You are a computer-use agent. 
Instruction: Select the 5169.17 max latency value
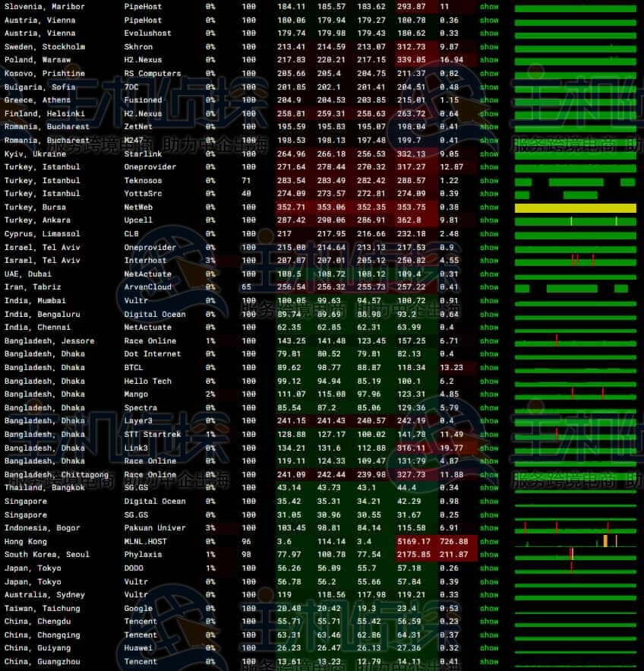(415, 542)
